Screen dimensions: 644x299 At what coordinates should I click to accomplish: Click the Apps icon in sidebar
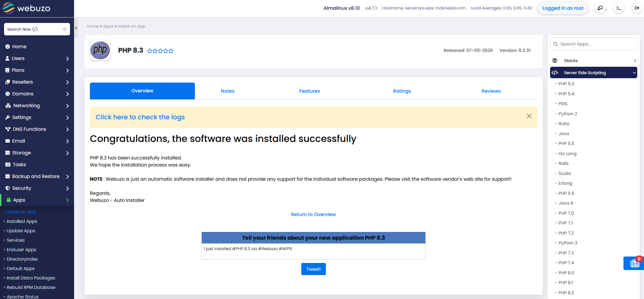click(9, 200)
